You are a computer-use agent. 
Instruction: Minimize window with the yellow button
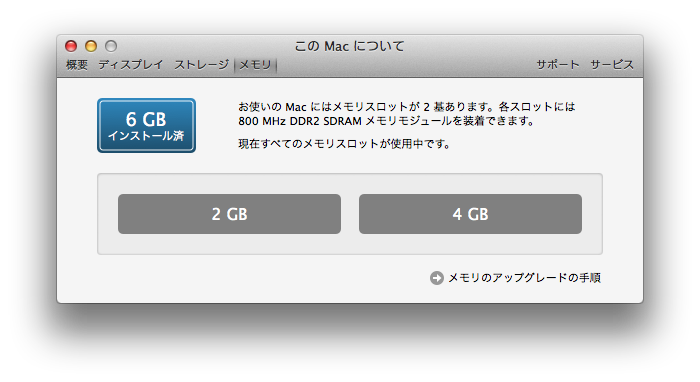click(x=91, y=46)
